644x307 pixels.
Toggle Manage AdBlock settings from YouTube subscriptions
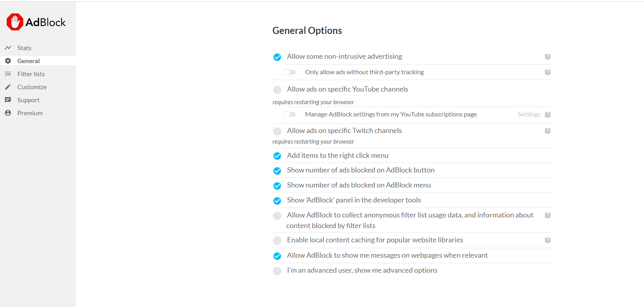(x=289, y=114)
